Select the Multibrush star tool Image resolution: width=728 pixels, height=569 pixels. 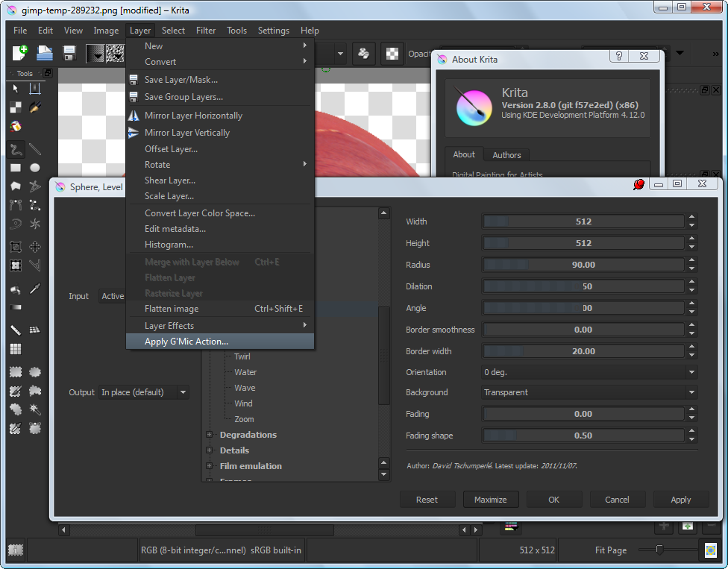35,224
